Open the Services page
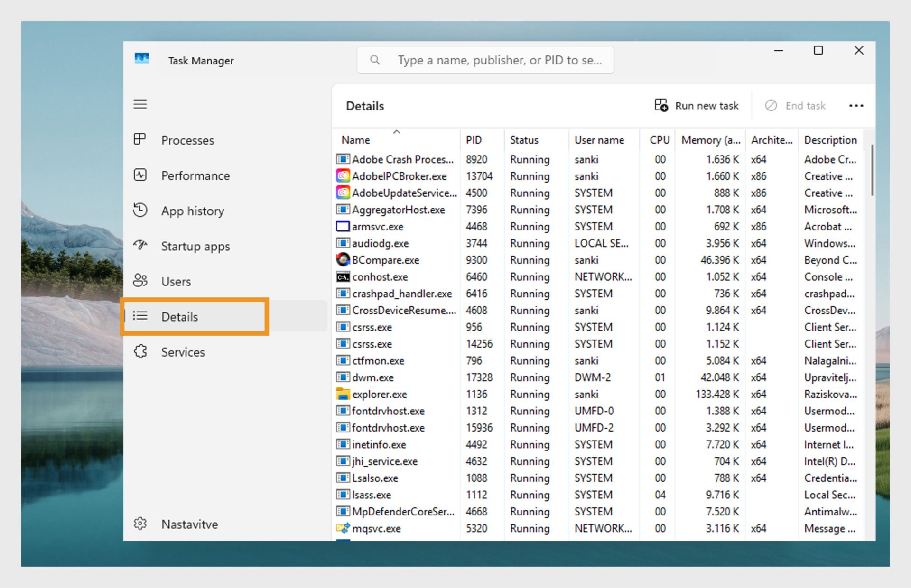Image resolution: width=911 pixels, height=588 pixels. coord(183,352)
